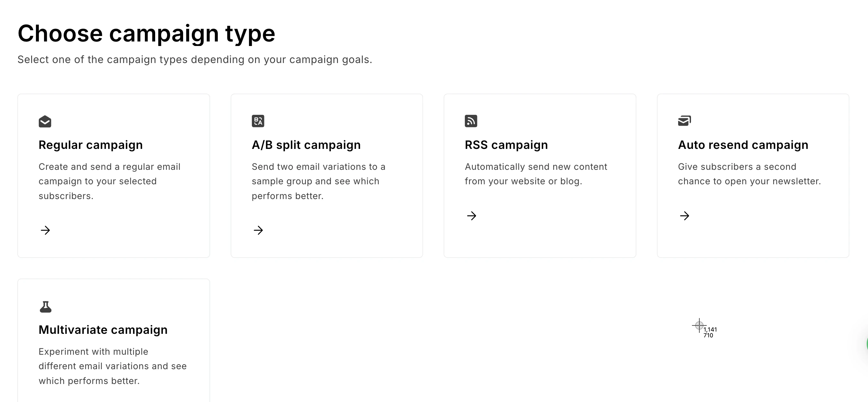Select the A/B split campaign icon
The width and height of the screenshot is (868, 402).
coord(258,121)
